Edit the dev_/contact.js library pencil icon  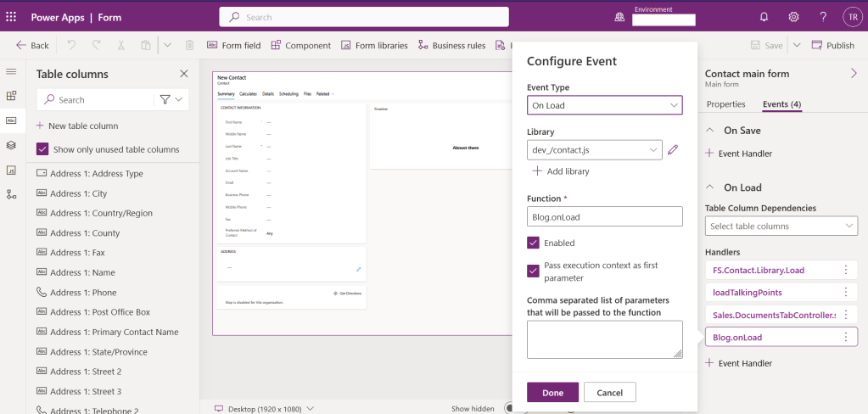673,149
